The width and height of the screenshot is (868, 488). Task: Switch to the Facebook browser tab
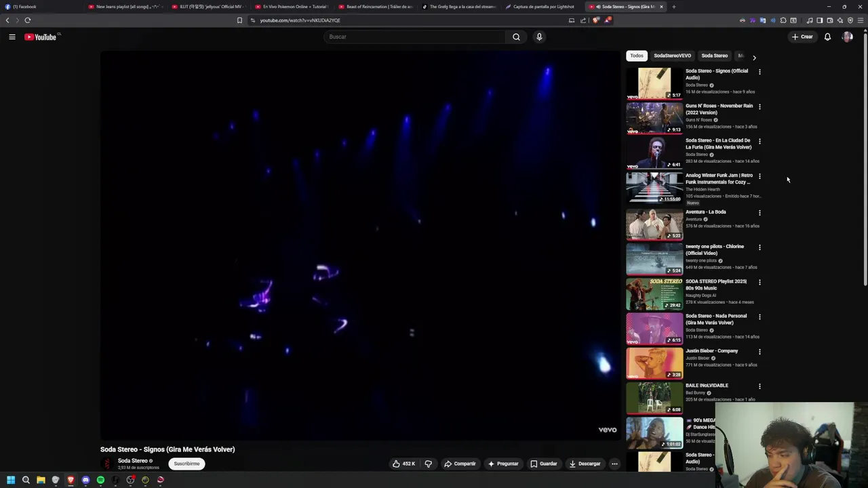tap(42, 7)
